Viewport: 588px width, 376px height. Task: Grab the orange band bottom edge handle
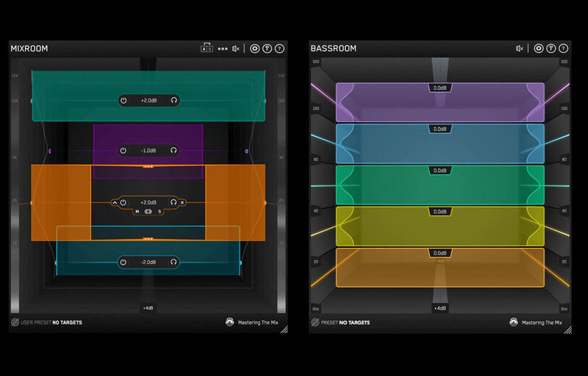coord(148,238)
